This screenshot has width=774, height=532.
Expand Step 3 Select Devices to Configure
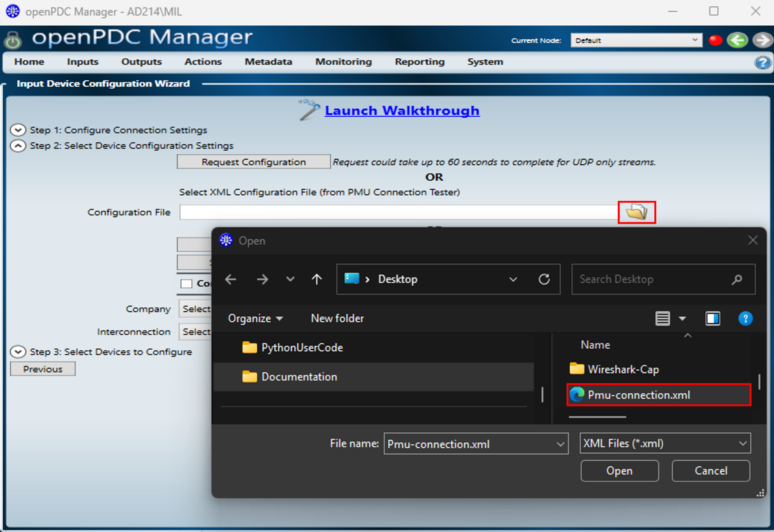point(18,352)
